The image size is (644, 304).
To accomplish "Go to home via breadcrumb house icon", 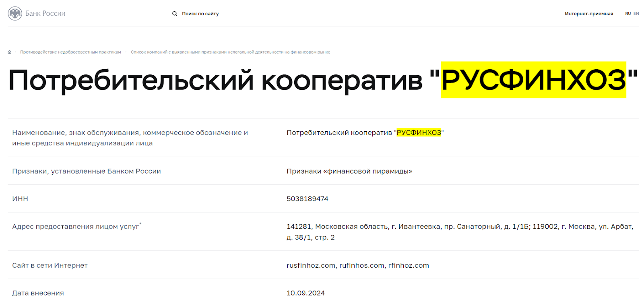I will pos(10,52).
